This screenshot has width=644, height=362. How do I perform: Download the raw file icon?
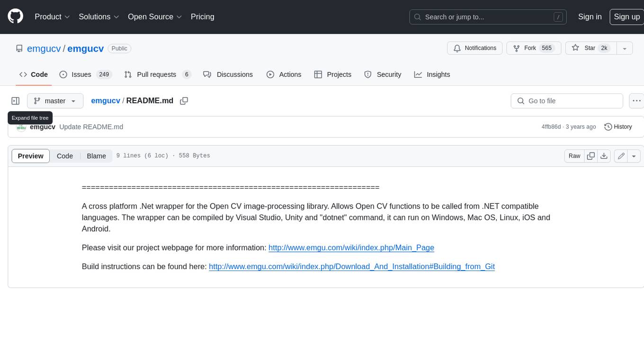604,156
